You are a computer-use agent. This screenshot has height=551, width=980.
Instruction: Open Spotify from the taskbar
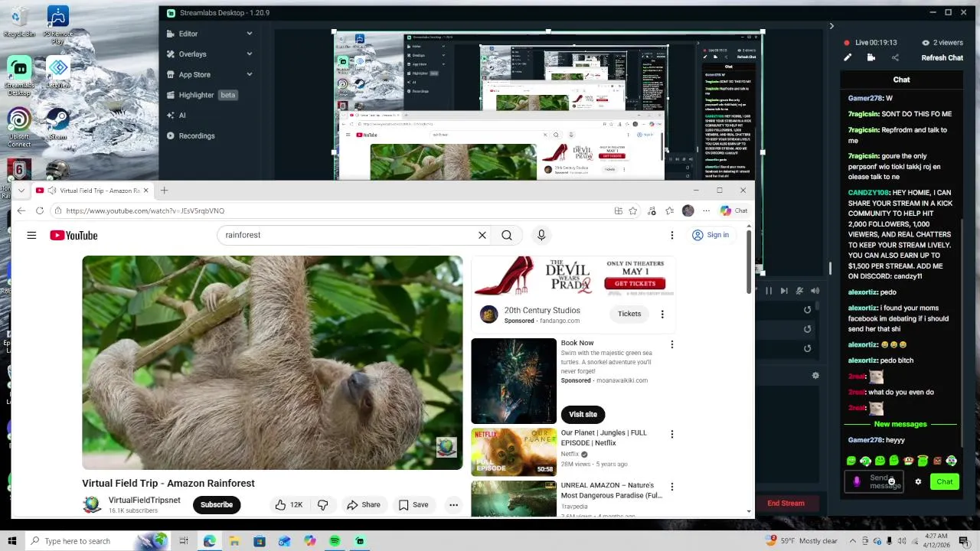pyautogui.click(x=335, y=541)
